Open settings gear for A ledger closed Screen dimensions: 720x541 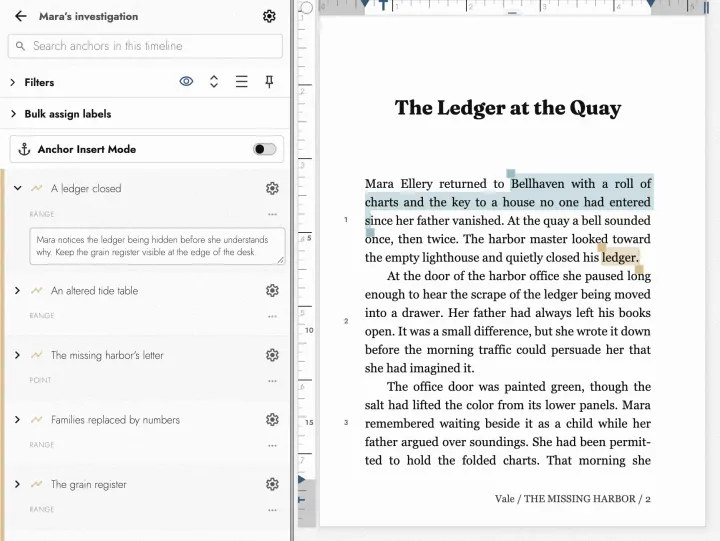pyautogui.click(x=272, y=188)
